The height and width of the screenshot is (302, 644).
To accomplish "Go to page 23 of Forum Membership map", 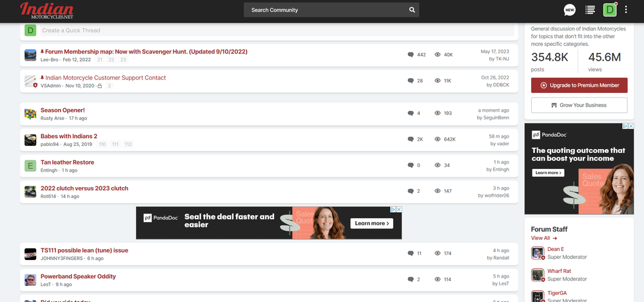I will 123,60.
